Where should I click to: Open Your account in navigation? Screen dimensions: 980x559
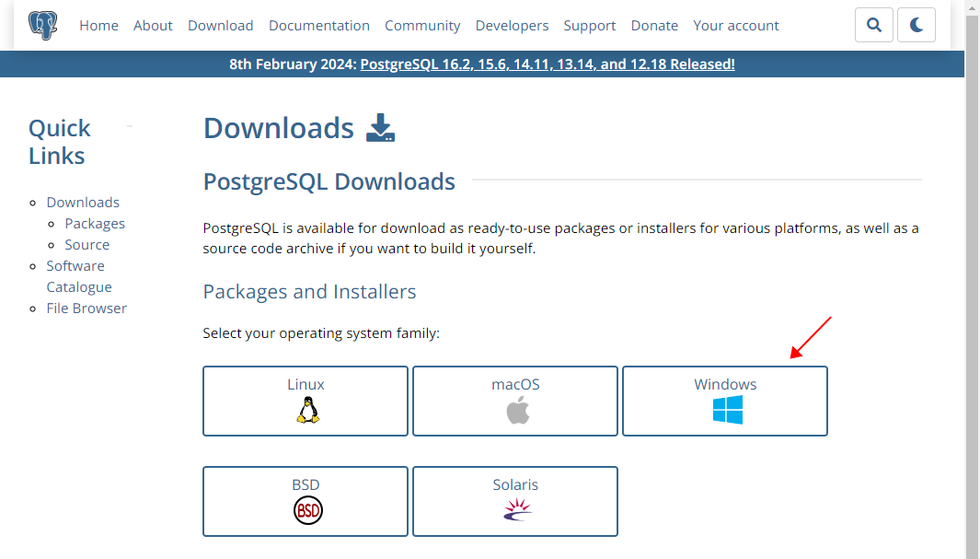[x=735, y=26]
